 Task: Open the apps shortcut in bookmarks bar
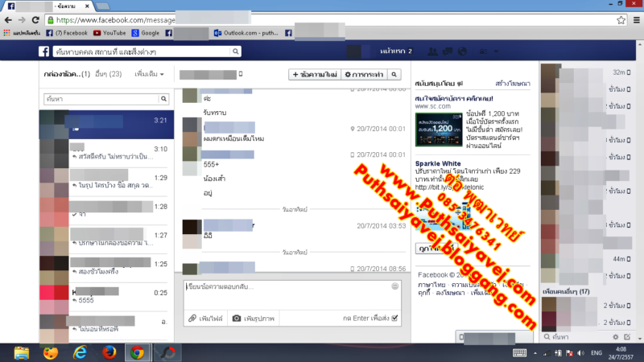click(x=22, y=33)
